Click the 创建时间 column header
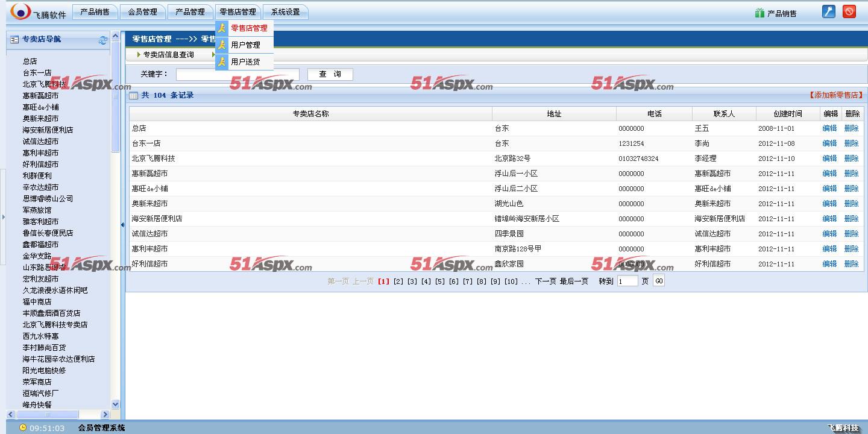The image size is (868, 434). coord(788,114)
